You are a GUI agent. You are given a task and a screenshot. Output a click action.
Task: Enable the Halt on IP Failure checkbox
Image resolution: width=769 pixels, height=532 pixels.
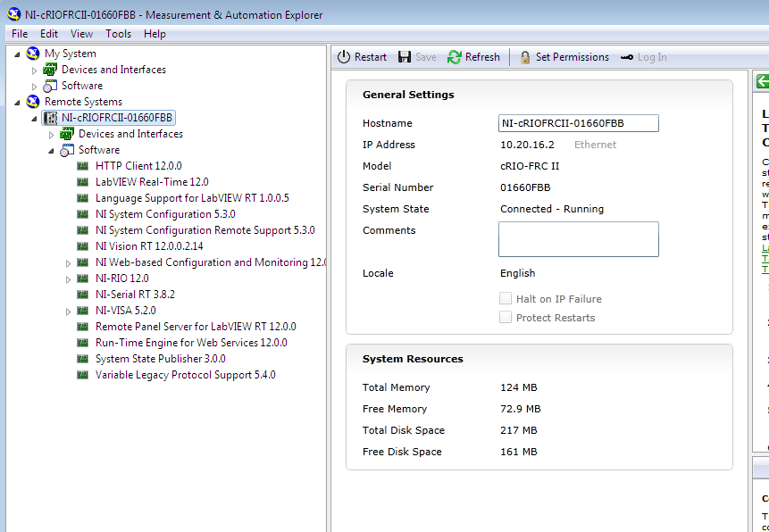pos(506,299)
